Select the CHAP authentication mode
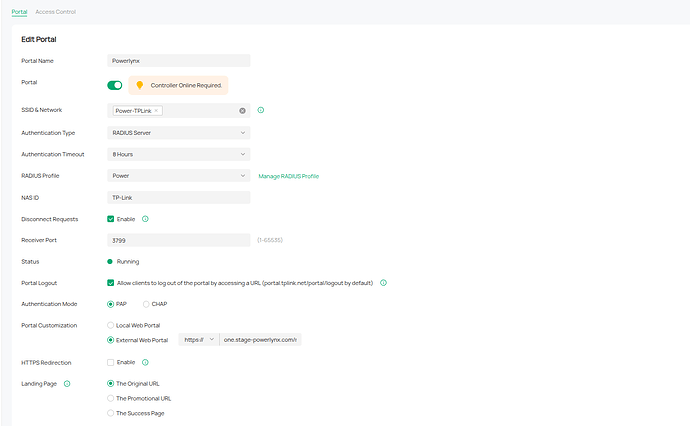 pos(146,304)
